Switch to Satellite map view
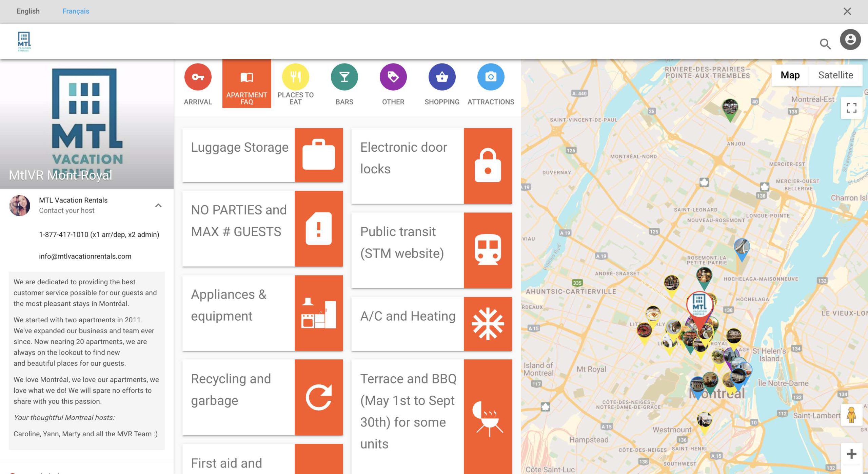The width and height of the screenshot is (868, 474). coord(835,75)
